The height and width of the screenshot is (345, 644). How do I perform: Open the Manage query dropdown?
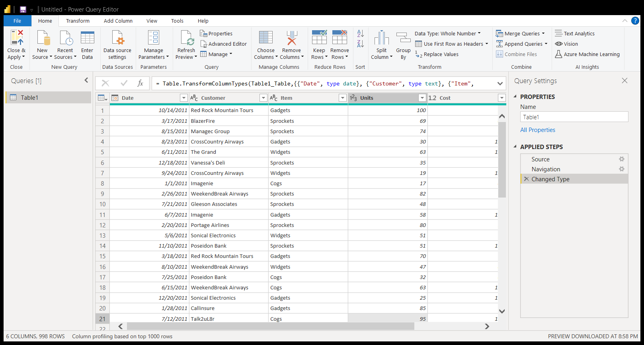click(x=216, y=54)
